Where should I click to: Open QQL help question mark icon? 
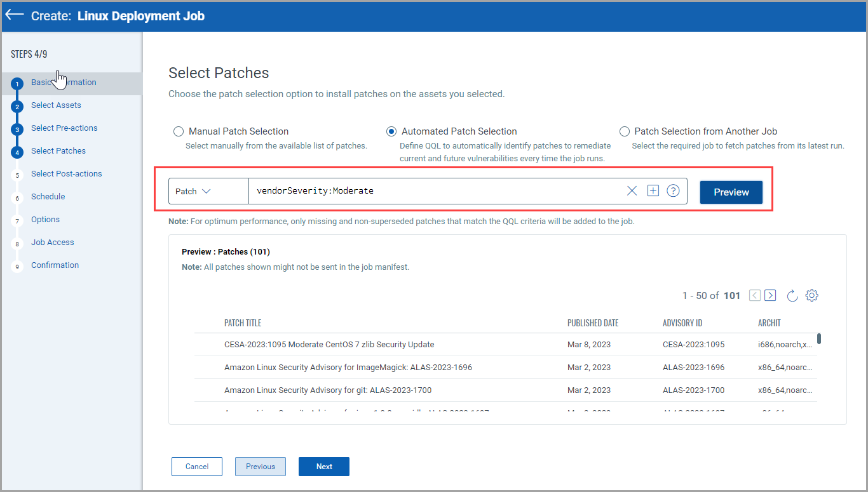(674, 190)
